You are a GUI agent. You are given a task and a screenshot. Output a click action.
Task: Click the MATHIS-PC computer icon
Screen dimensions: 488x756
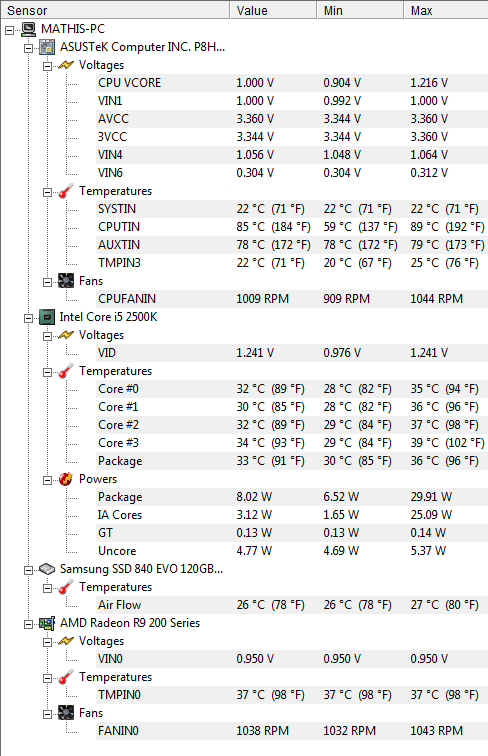(x=29, y=29)
